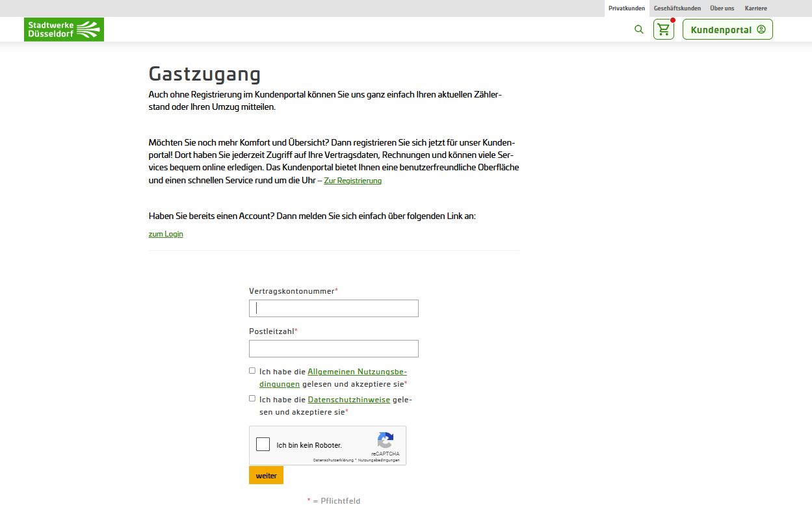Click the account icon in the Kundenportal button
812x529 pixels.
point(760,29)
